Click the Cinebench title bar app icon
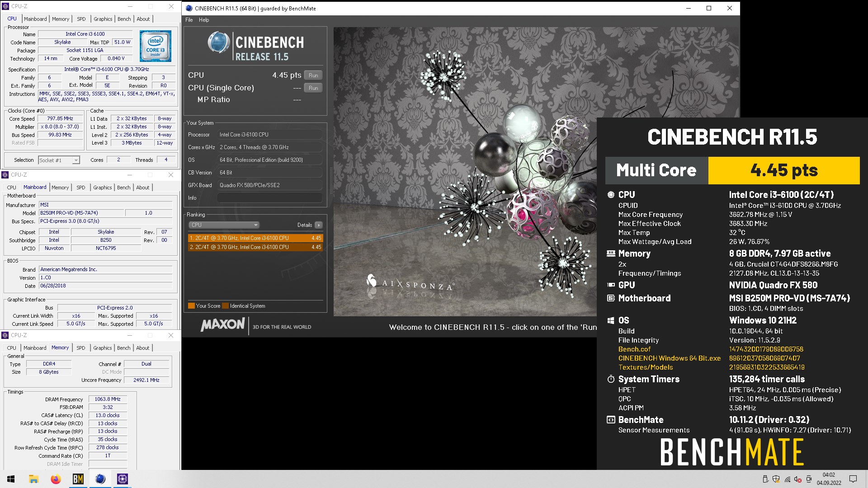The image size is (868, 488). pyautogui.click(x=189, y=8)
